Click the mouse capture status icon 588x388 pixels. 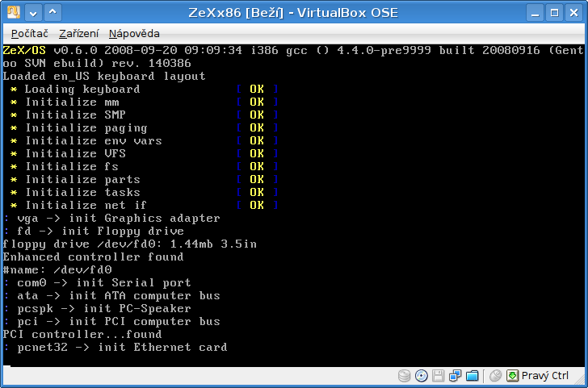click(x=496, y=376)
